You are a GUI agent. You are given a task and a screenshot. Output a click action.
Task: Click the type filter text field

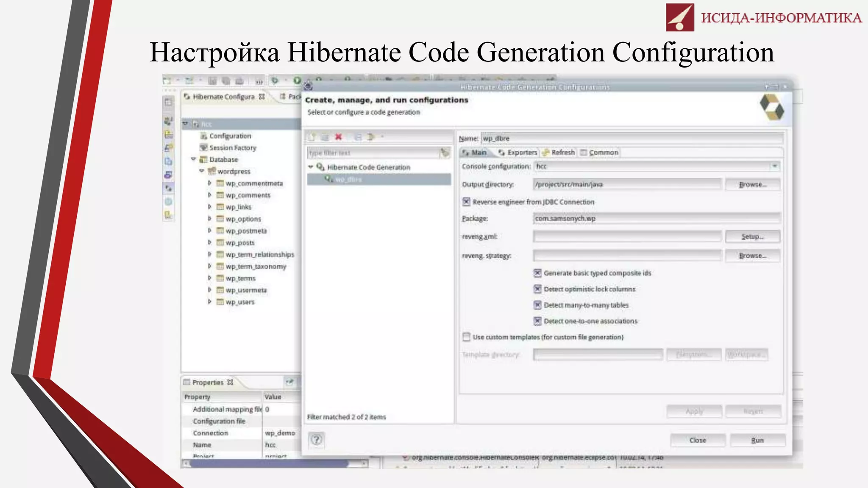click(x=373, y=152)
